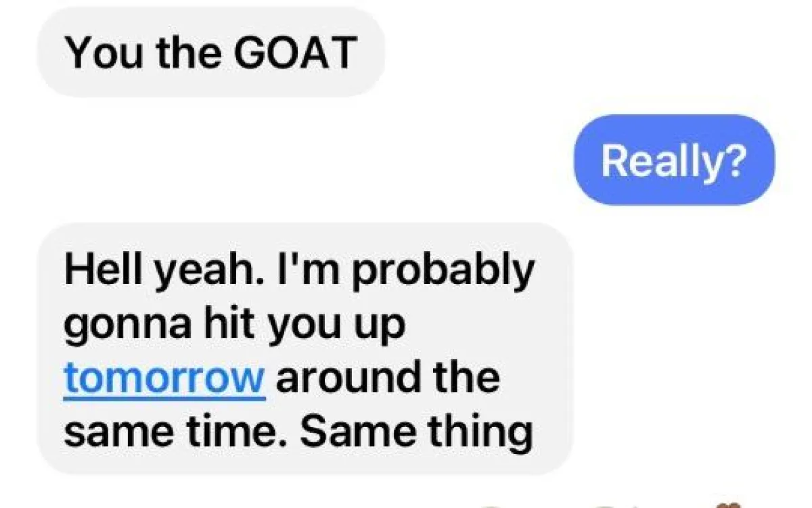
Task: Click the word I'm in the gray reply
Action: pyautogui.click(x=276, y=270)
